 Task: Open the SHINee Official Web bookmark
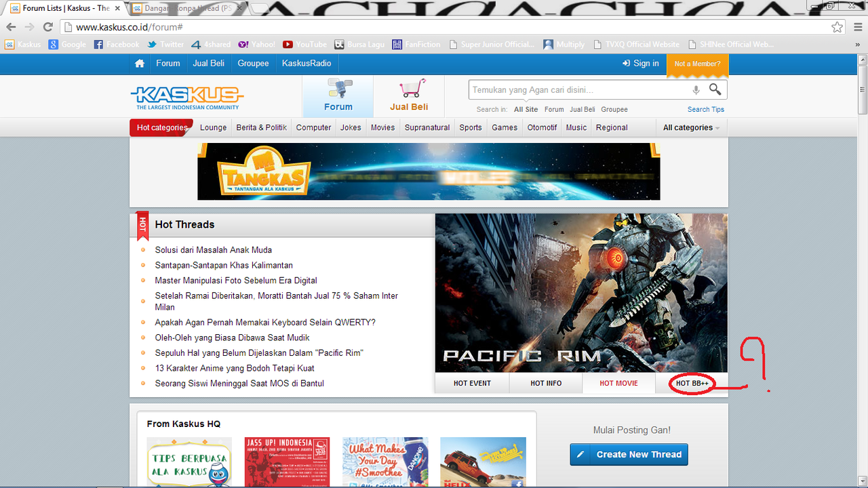click(x=730, y=44)
